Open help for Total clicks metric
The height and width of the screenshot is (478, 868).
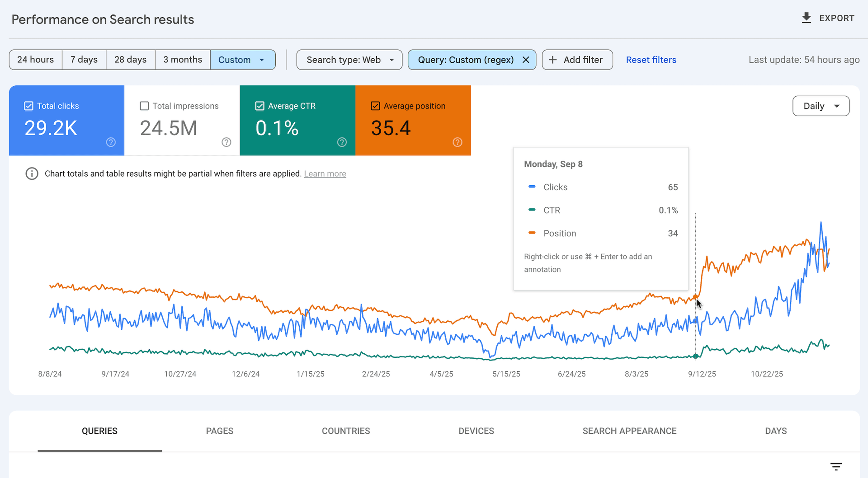111,142
